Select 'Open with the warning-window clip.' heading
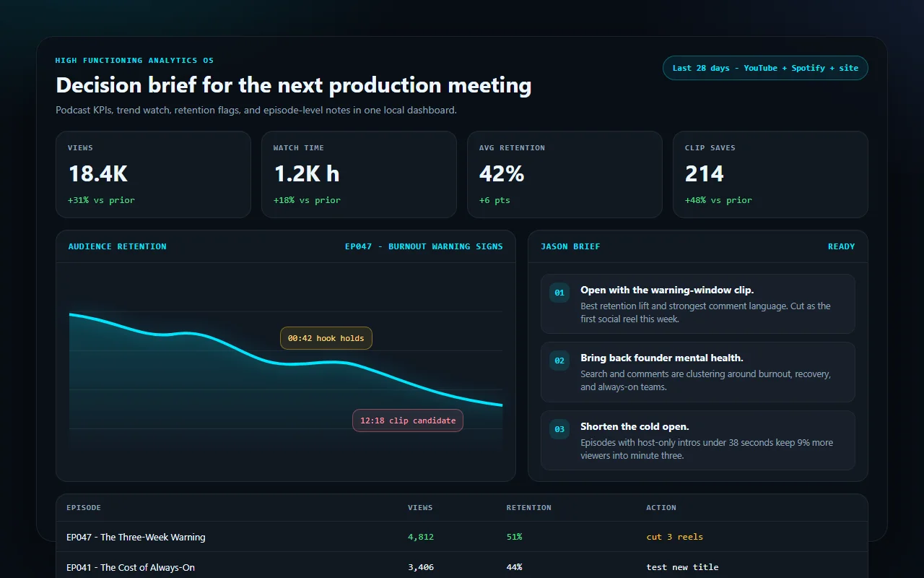924x578 pixels. point(667,290)
